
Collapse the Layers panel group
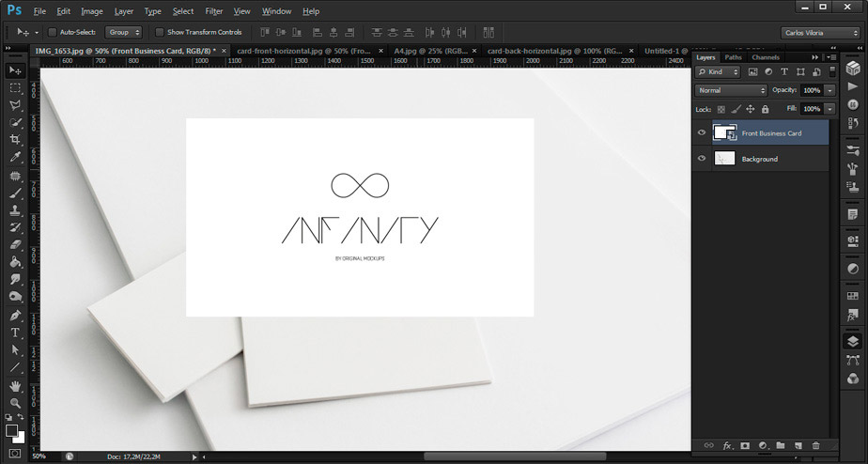click(814, 57)
